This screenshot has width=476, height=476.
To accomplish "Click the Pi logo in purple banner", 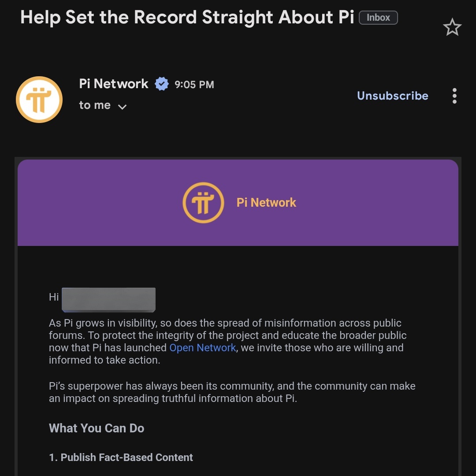I will (x=203, y=203).
